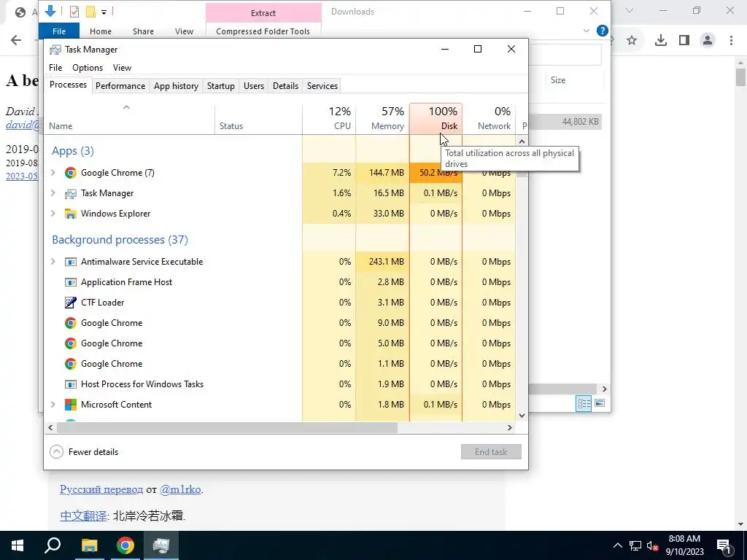Open the Task Manager File menu
Image resolution: width=747 pixels, height=560 pixels.
[x=55, y=68]
